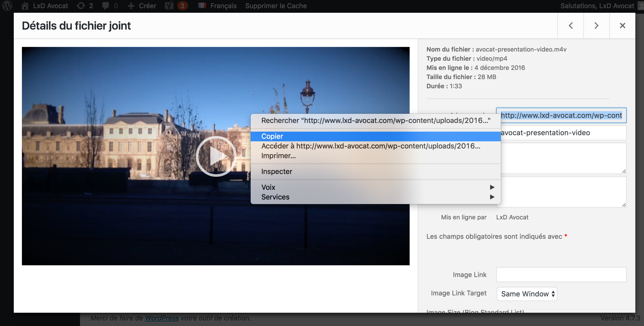Click the Image Link input field

[561, 274]
